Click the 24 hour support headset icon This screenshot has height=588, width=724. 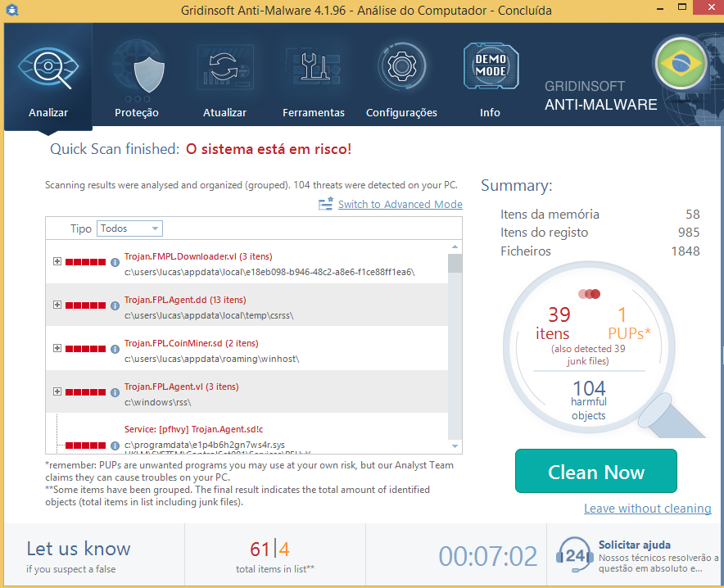pos(574,554)
